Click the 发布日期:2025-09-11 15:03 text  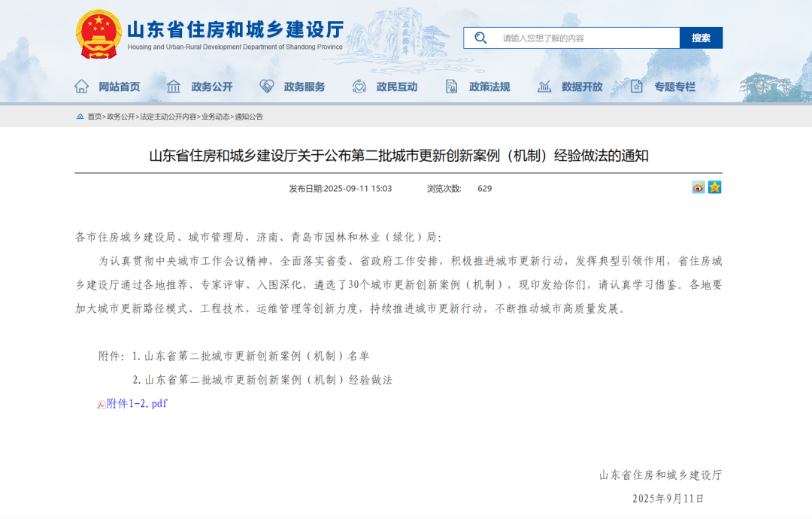point(341,189)
